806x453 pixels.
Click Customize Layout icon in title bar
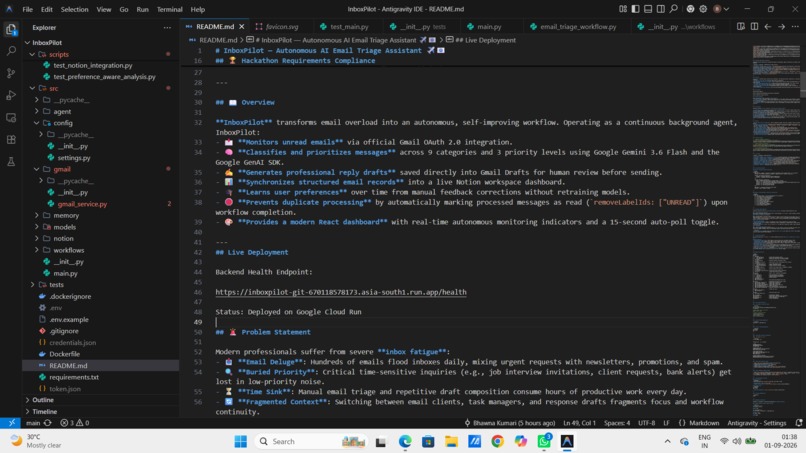(x=623, y=9)
